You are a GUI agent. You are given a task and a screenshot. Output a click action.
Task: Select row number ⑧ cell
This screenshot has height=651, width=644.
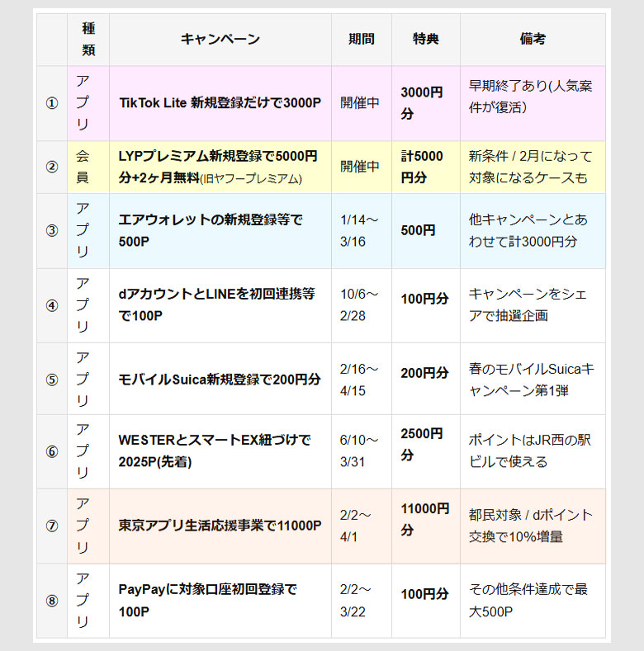[52, 601]
